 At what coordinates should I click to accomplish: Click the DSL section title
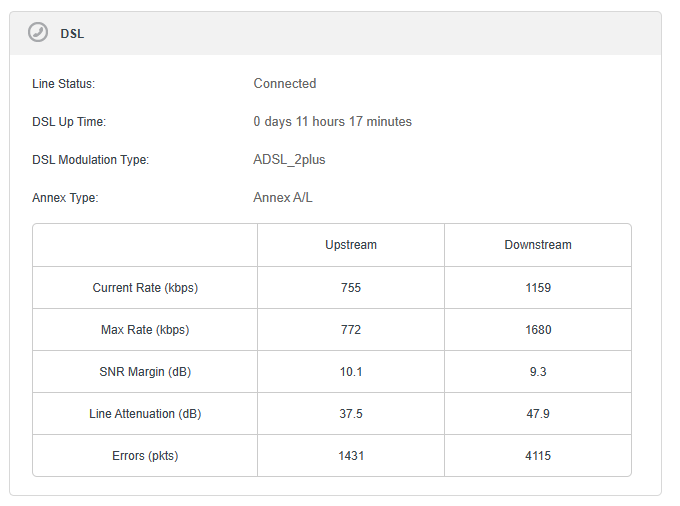click(72, 34)
